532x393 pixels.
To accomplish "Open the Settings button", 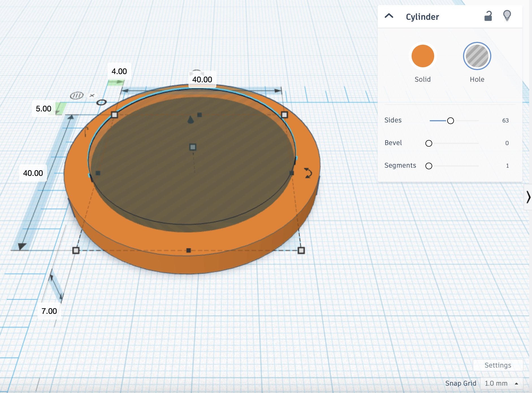I will point(498,365).
